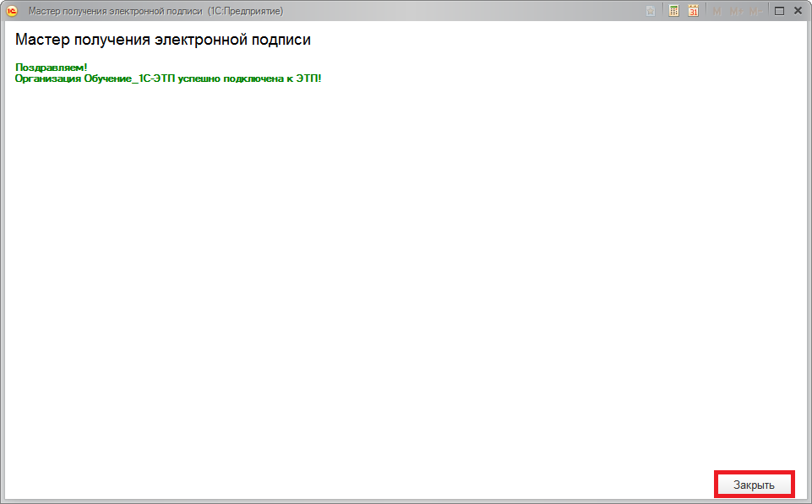Open the calculator from the title bar
812x504 pixels.
coord(673,11)
